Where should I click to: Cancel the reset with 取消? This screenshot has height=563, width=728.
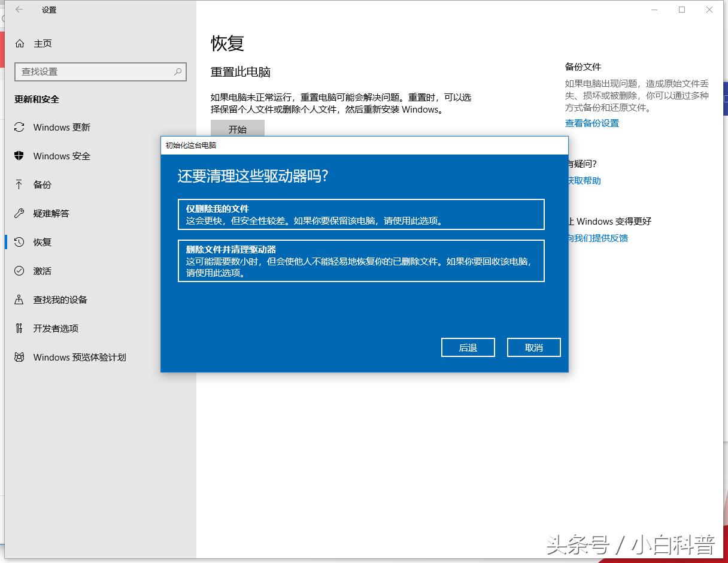(533, 347)
